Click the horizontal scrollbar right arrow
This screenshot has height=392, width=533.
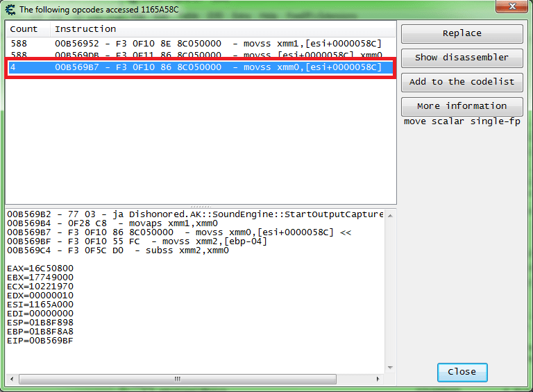coord(378,379)
